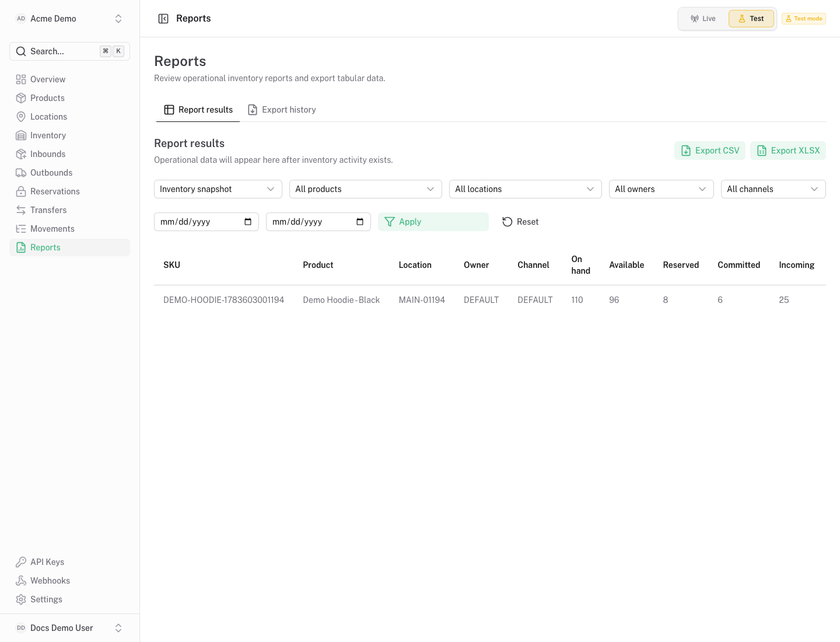Export the report as XLSX
This screenshot has height=642, width=840.
[788, 151]
